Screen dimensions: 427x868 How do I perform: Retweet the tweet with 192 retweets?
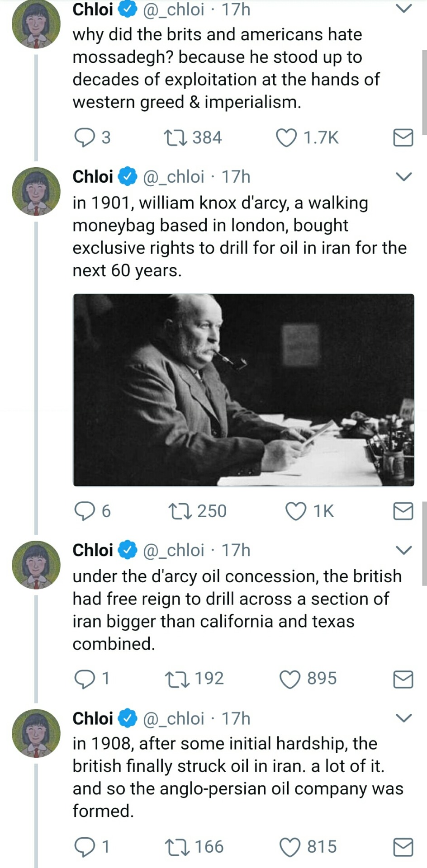click(x=177, y=679)
